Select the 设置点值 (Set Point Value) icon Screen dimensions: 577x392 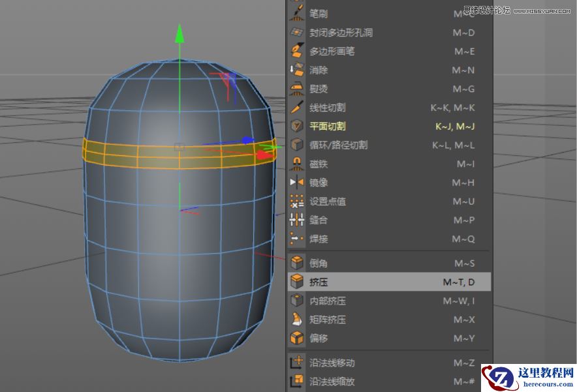pyautogui.click(x=296, y=202)
